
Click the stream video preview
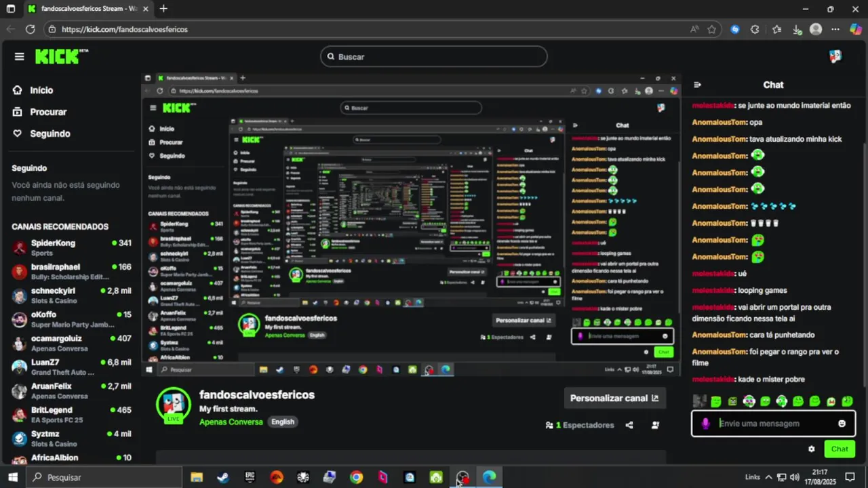(x=411, y=224)
